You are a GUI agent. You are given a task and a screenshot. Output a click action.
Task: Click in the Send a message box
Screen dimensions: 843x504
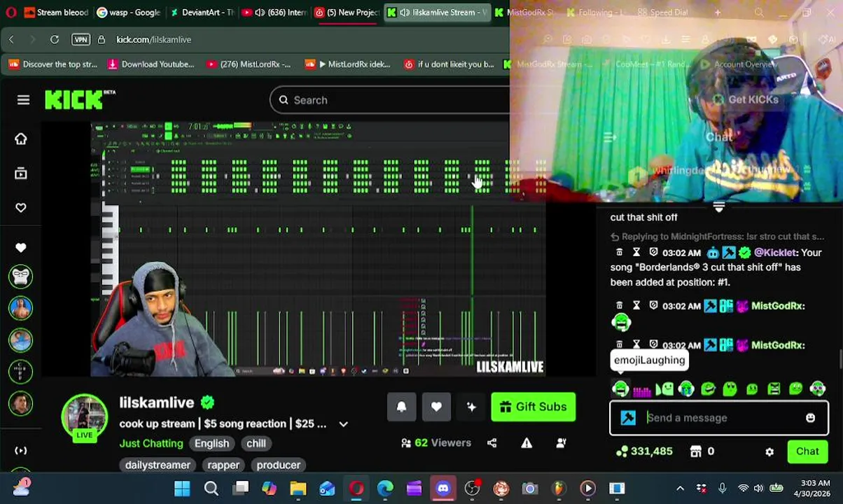click(x=719, y=418)
